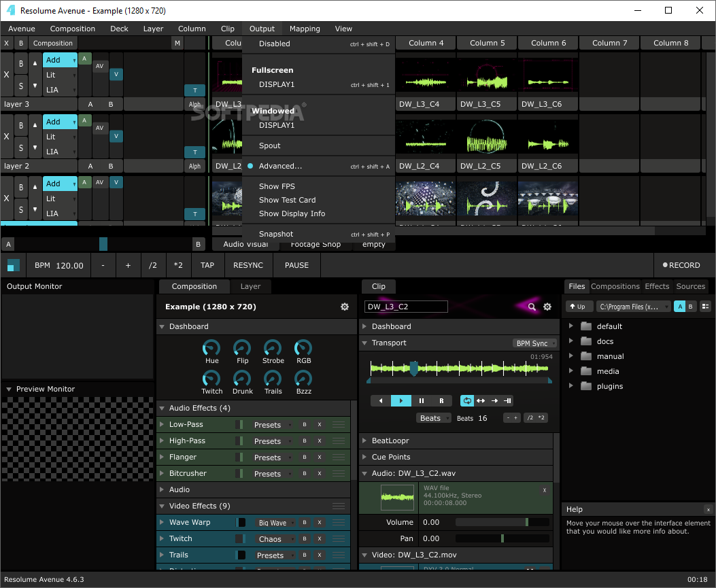716x588 pixels.
Task: Click the BPM metronome indicator square
Action: (x=13, y=265)
